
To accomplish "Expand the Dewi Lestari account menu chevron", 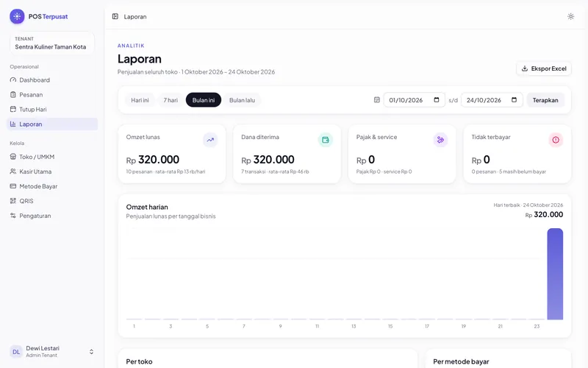I will point(91,352).
